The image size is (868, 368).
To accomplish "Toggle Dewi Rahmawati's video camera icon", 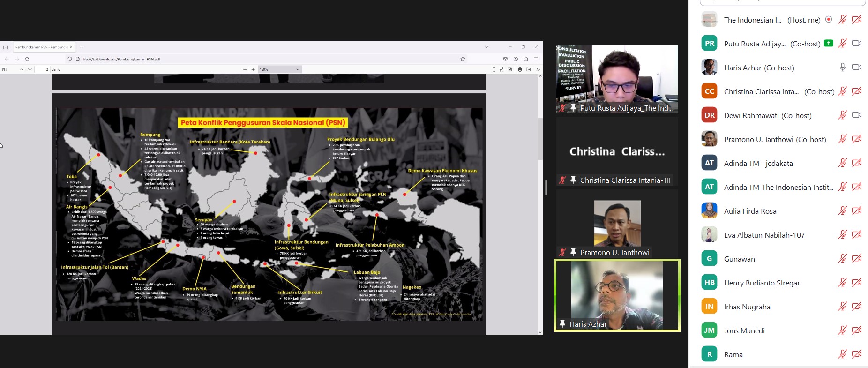I will tap(856, 115).
